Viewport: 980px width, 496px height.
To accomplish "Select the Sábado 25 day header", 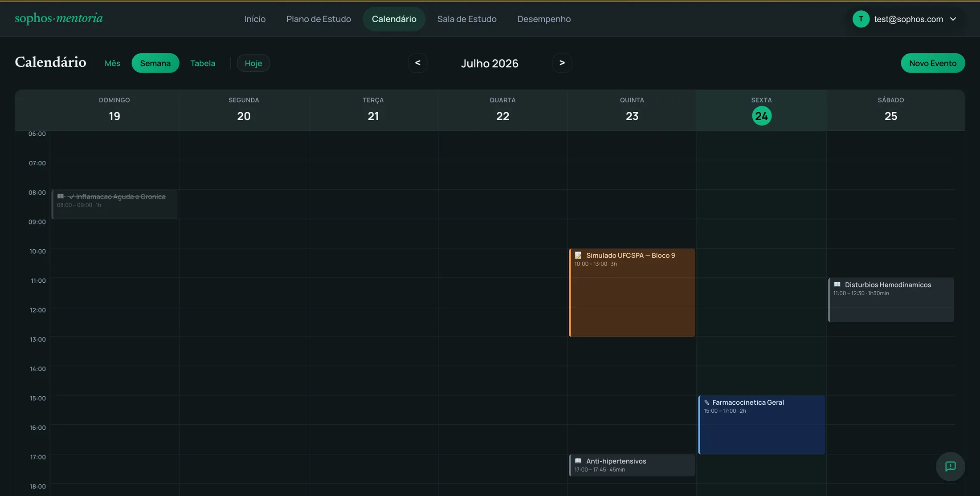I will coord(890,110).
